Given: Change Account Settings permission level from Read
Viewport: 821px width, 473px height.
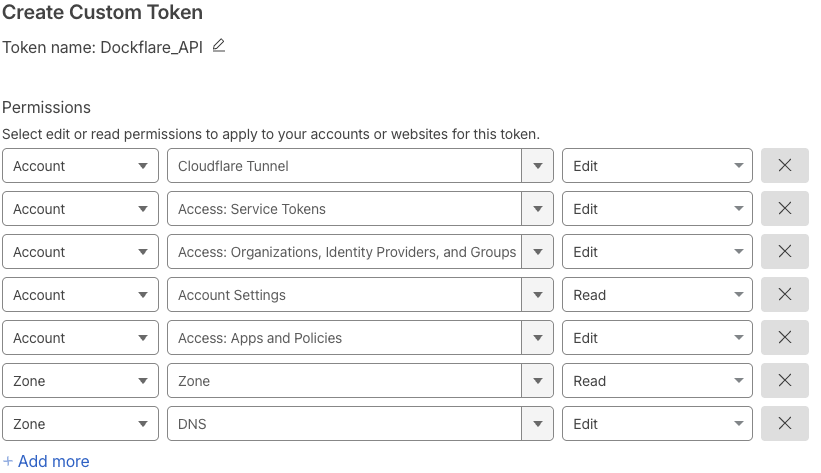Looking at the screenshot, I should [656, 295].
